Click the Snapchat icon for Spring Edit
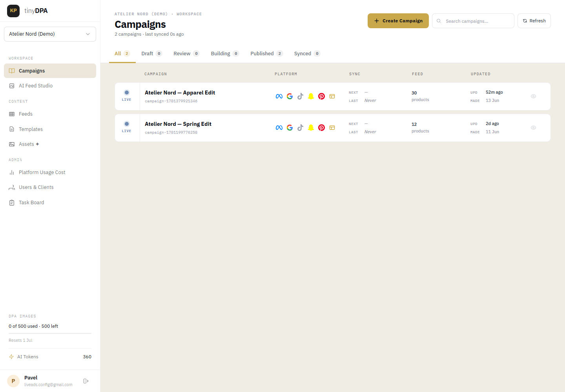 pyautogui.click(x=311, y=128)
